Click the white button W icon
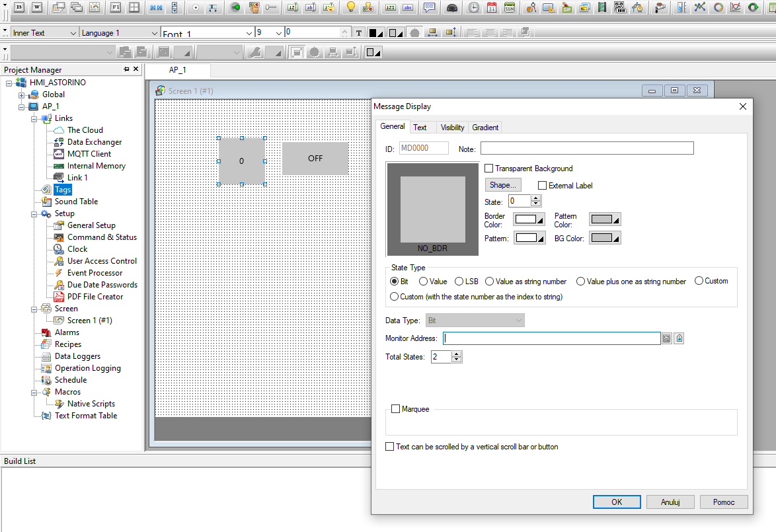This screenshot has height=532, width=776. [37, 7]
